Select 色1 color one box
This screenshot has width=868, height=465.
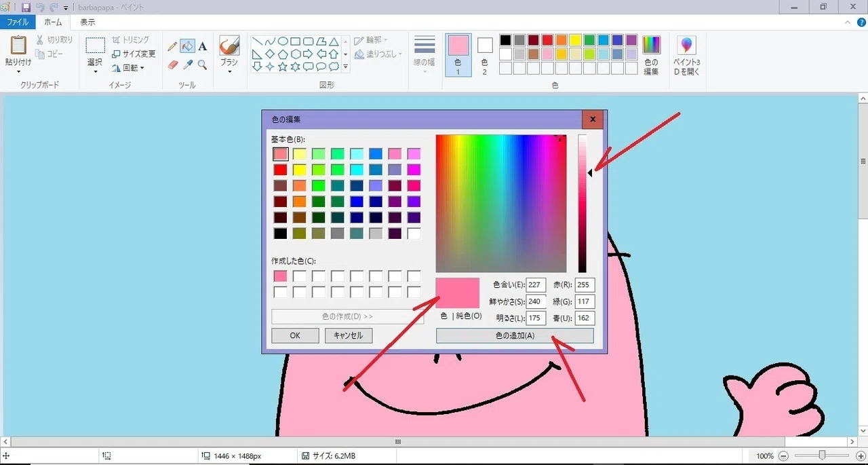click(x=458, y=54)
